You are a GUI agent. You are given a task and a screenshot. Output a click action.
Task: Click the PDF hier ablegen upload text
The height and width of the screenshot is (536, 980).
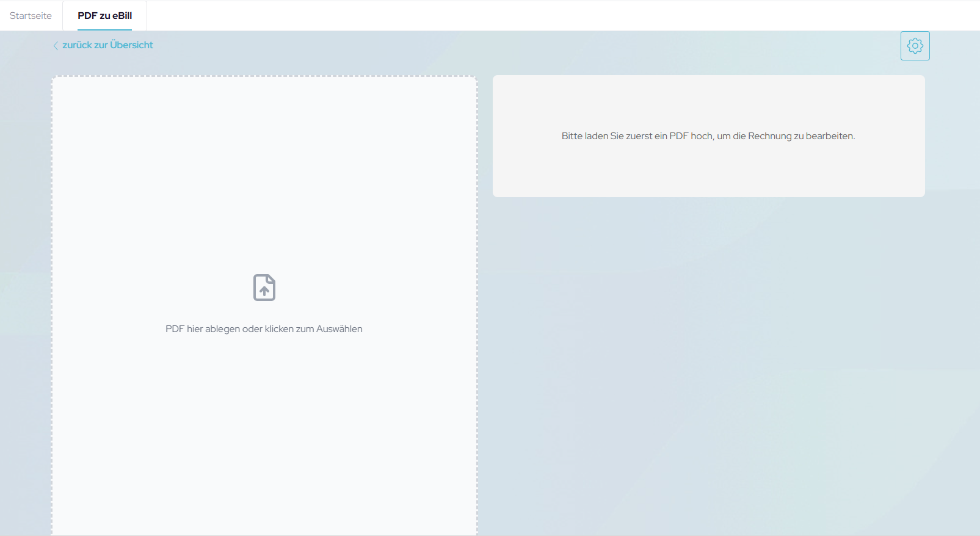[x=264, y=329]
